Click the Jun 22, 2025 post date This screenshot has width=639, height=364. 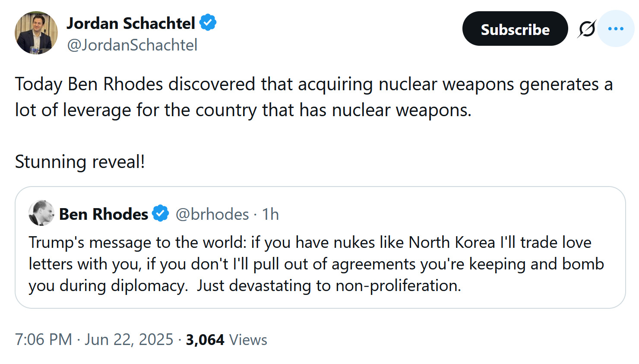pos(129,339)
